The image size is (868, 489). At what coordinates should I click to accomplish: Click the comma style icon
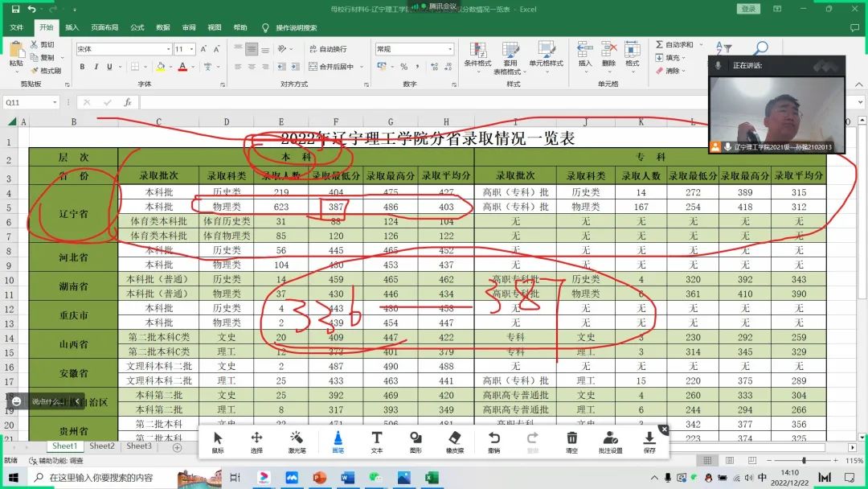point(417,67)
